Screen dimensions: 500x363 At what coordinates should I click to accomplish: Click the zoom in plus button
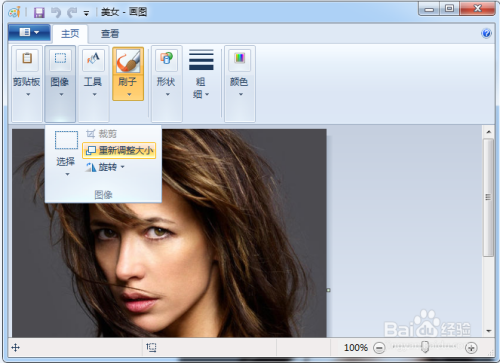(x=471, y=348)
